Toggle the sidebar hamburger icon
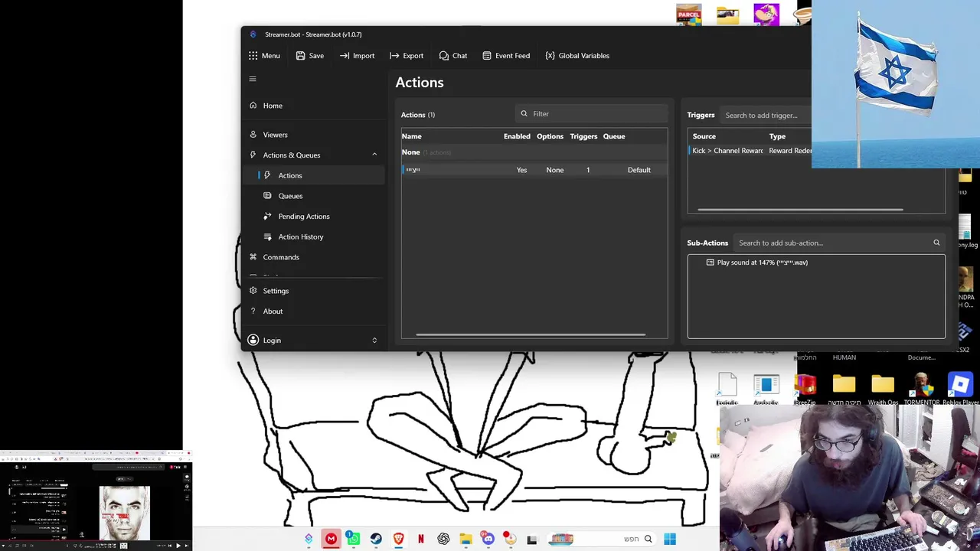 (253, 79)
